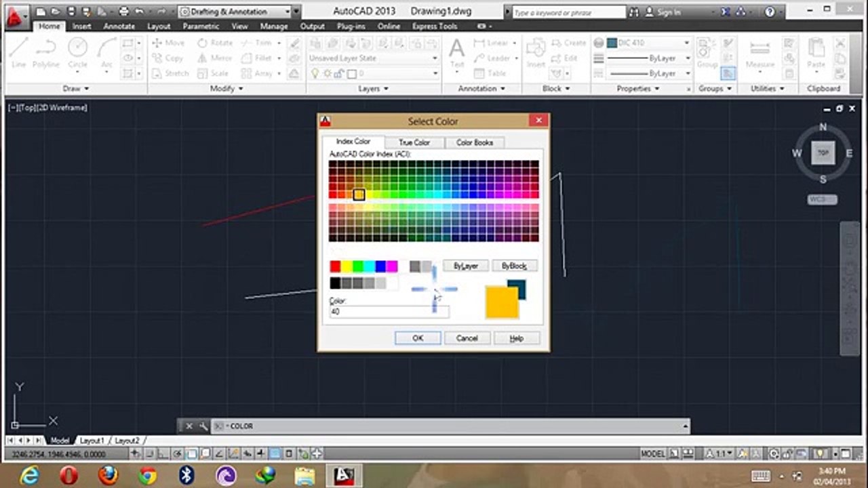Click the Color value input field
Screen dimensions: 868x488
(x=389, y=312)
